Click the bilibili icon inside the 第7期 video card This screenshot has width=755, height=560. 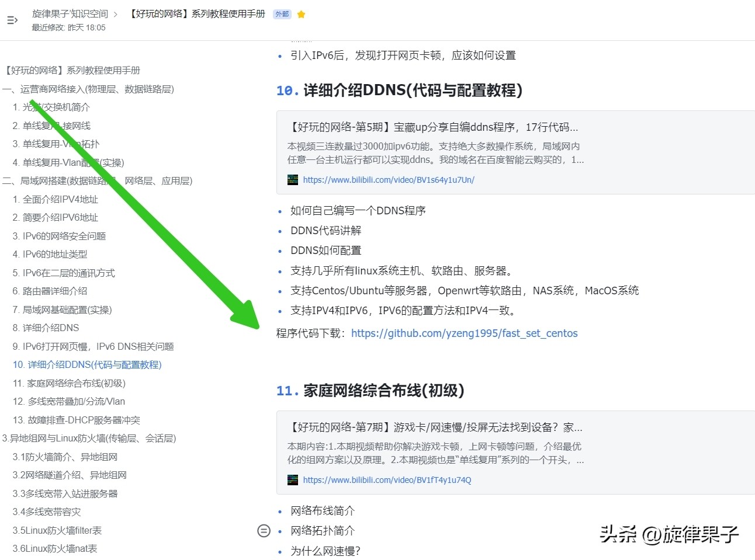[x=292, y=479]
